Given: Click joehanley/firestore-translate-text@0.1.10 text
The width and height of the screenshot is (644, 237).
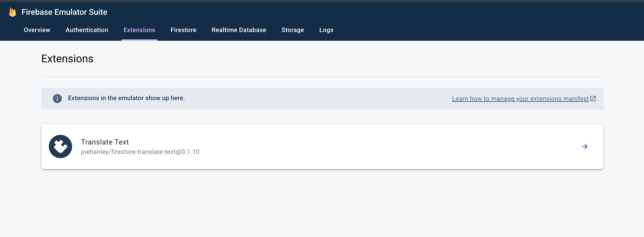Looking at the screenshot, I should (140, 152).
